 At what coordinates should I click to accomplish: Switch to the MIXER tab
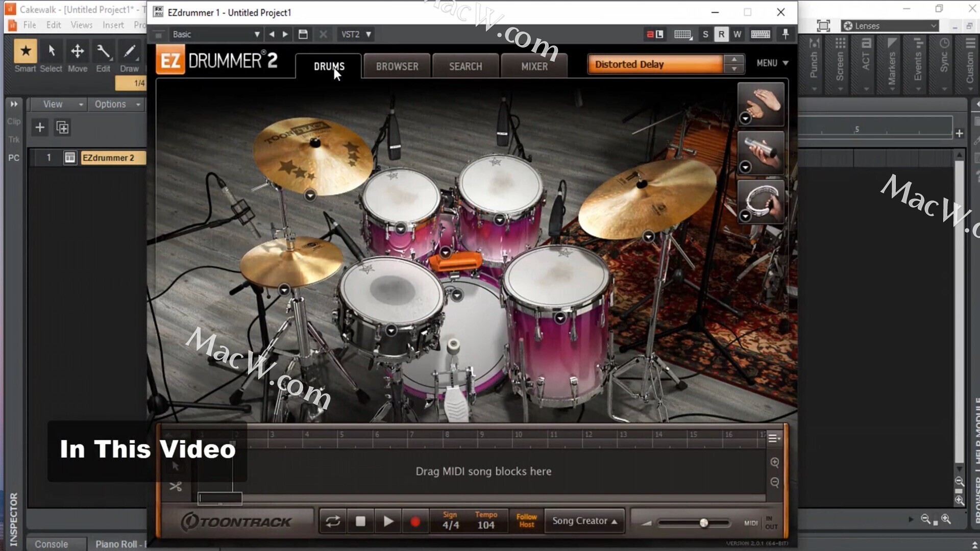[534, 66]
